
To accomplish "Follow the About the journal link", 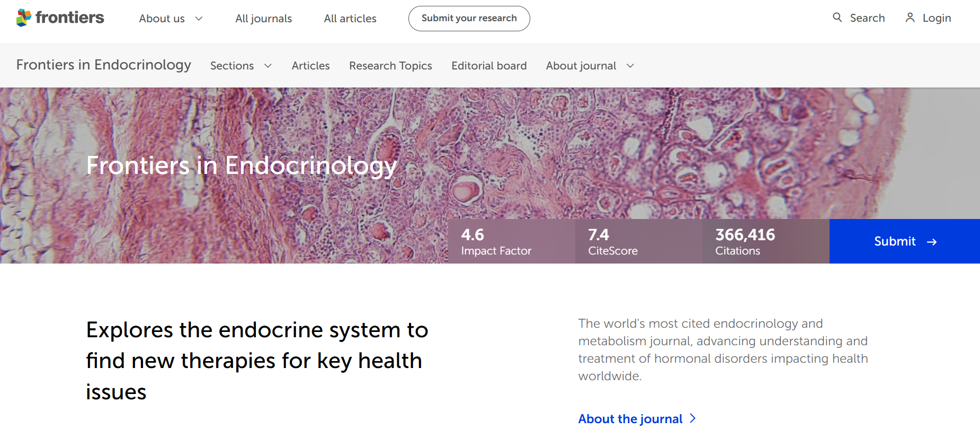I will [630, 418].
